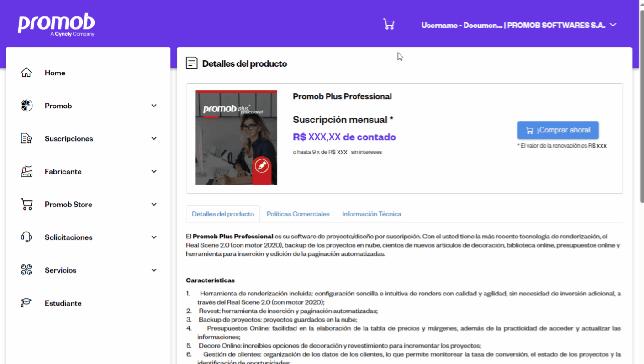Switch to Políticas Comerciales tab

coord(298,214)
